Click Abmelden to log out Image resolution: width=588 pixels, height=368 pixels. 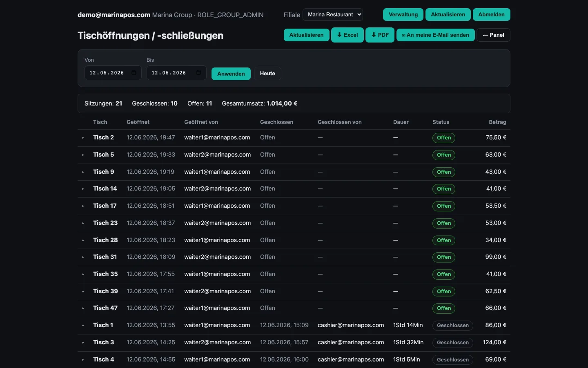(x=492, y=15)
